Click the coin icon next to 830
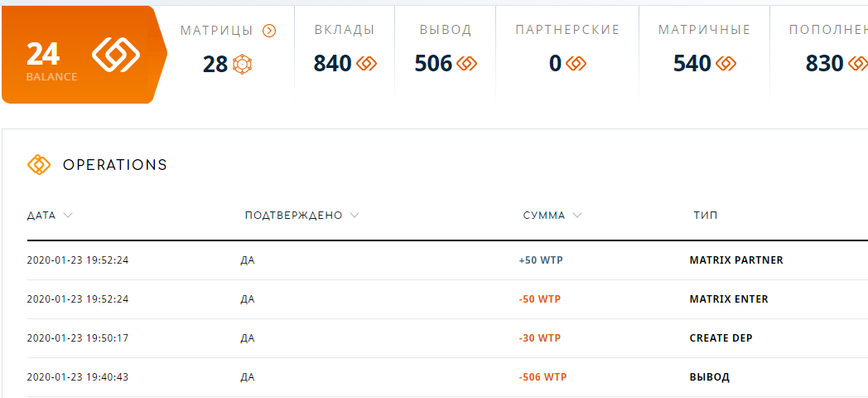The image size is (868, 398). [x=857, y=65]
